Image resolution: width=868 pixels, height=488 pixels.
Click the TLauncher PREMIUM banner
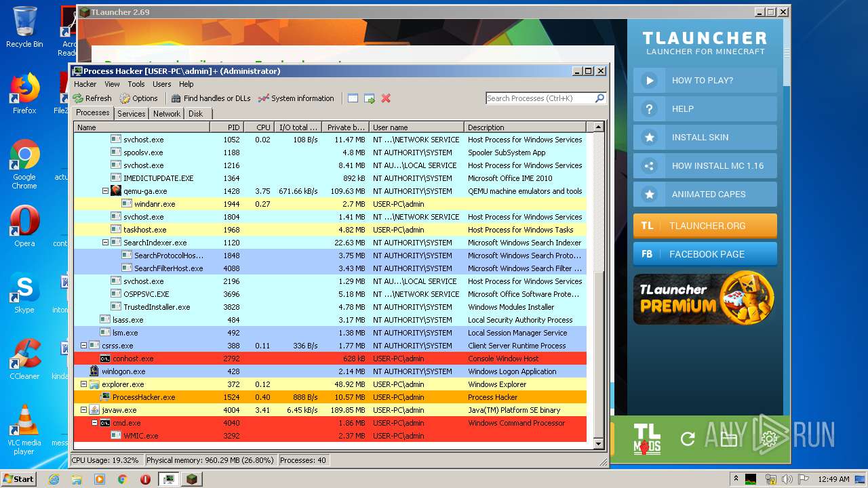click(x=705, y=299)
